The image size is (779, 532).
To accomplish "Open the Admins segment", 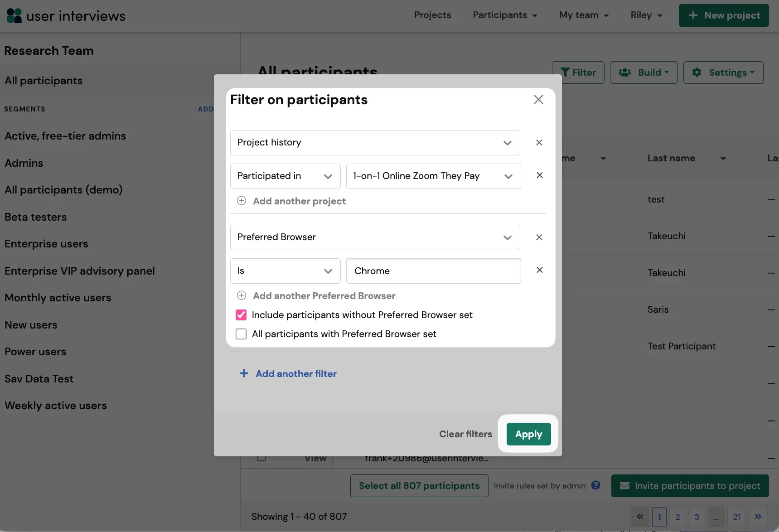I will pos(24,163).
